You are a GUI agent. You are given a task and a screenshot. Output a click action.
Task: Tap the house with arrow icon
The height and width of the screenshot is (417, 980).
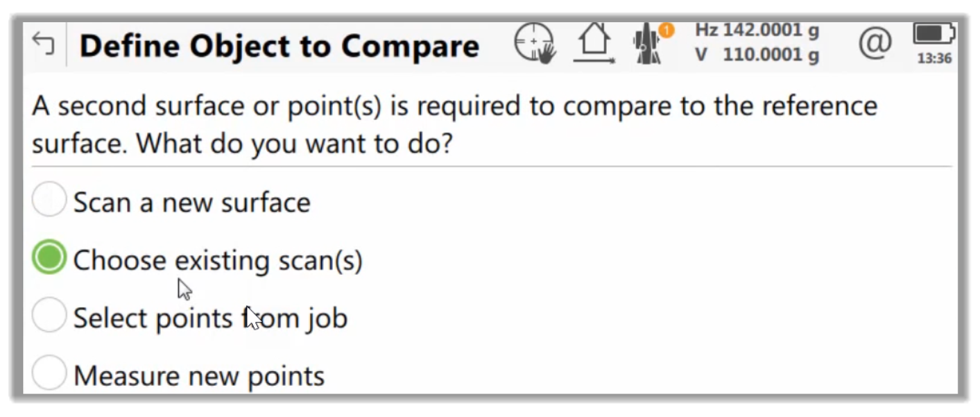point(594,44)
